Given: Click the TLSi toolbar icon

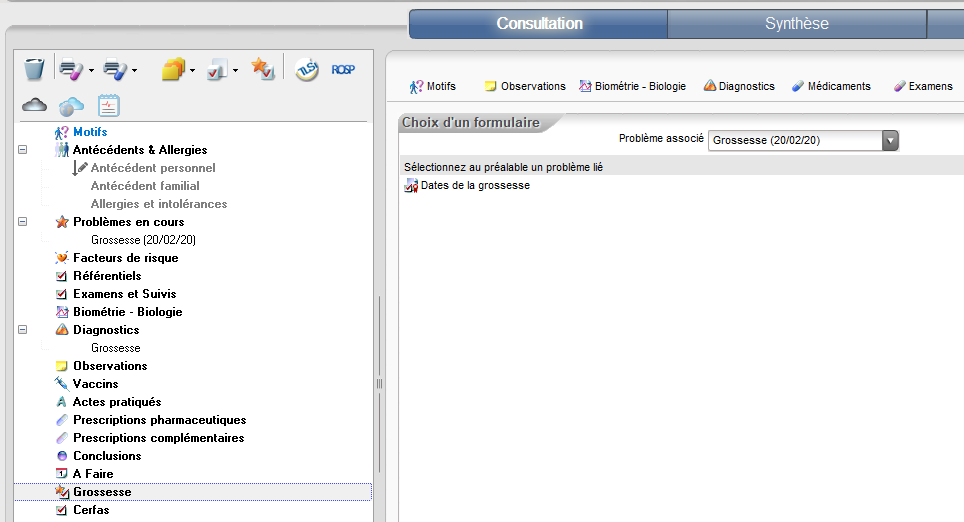Looking at the screenshot, I should click(x=307, y=69).
